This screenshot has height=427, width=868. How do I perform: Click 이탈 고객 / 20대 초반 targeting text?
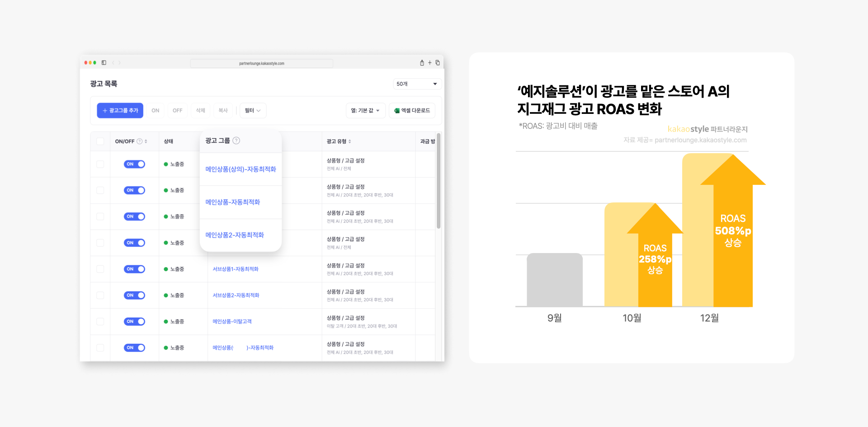click(x=362, y=326)
